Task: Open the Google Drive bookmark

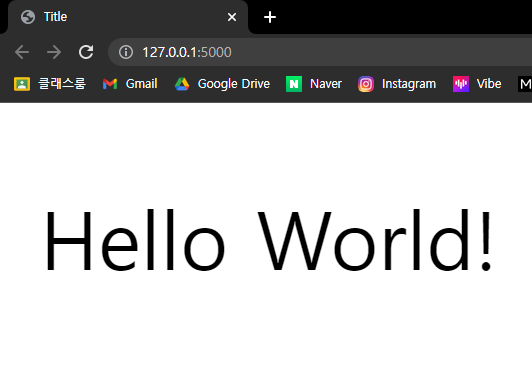Action: [x=222, y=84]
